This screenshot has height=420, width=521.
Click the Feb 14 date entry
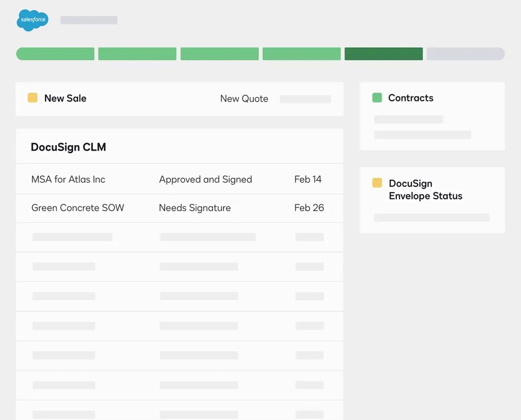308,180
